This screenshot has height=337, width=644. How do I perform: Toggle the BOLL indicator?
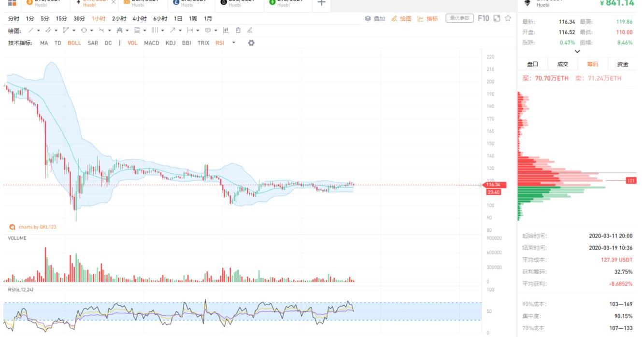point(74,43)
